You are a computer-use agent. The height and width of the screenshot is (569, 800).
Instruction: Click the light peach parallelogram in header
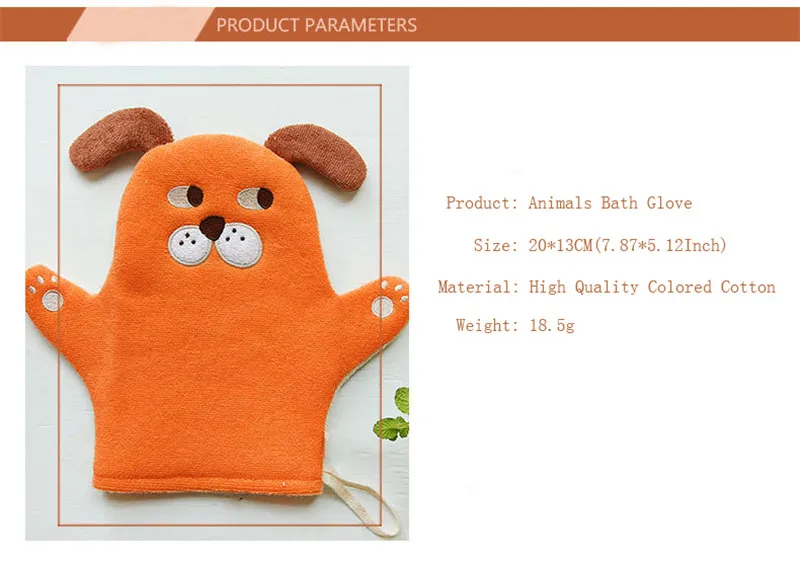(140, 24)
